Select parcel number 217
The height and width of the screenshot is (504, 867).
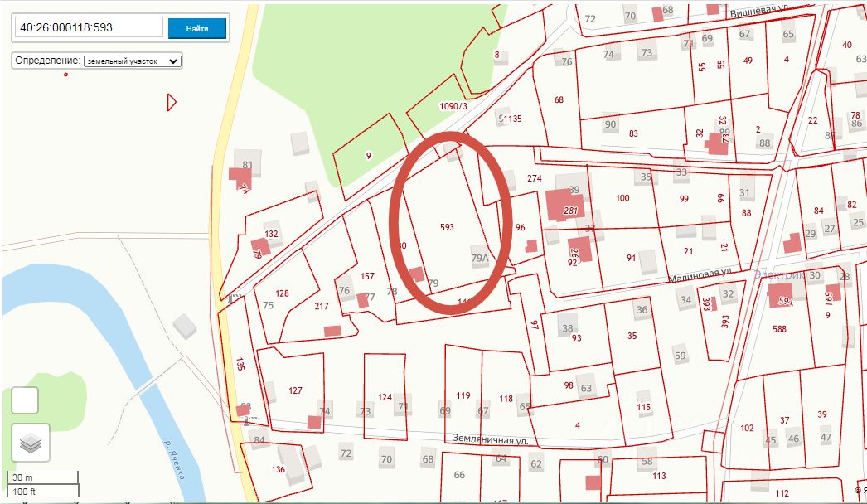(322, 306)
